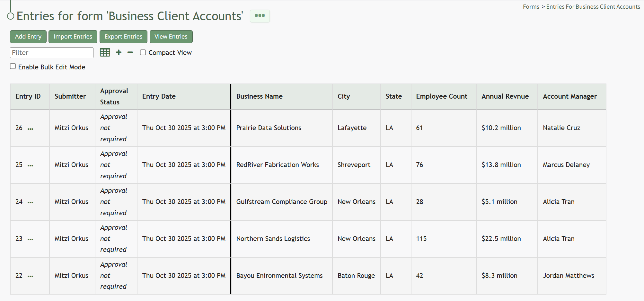The image size is (644, 301).
Task: Open the form options ellipsis menu beside title
Action: coord(260,16)
